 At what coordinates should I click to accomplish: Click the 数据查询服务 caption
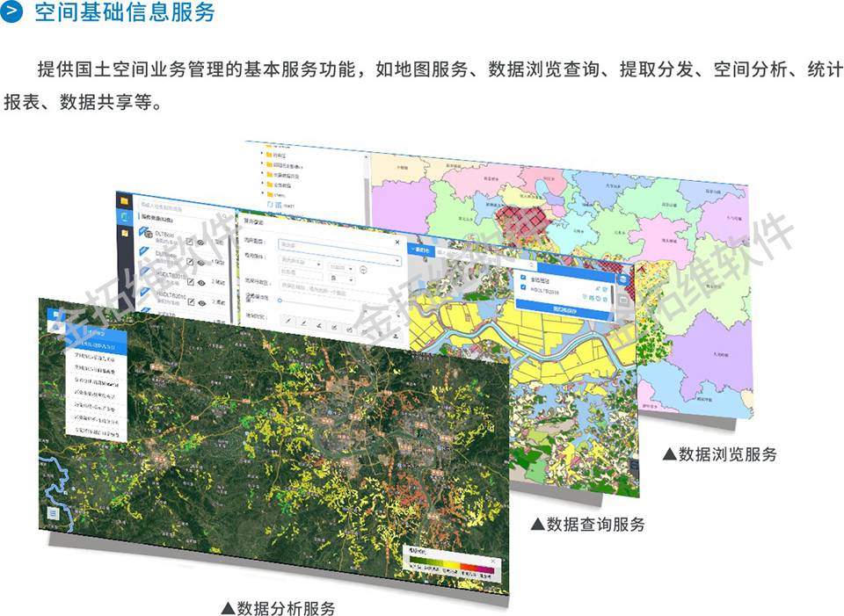(588, 525)
